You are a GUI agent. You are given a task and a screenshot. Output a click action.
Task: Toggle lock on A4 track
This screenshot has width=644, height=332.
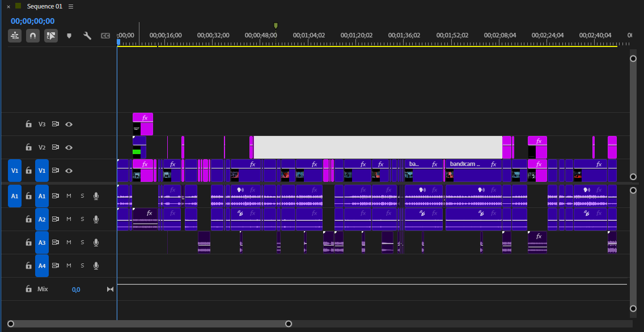point(29,266)
